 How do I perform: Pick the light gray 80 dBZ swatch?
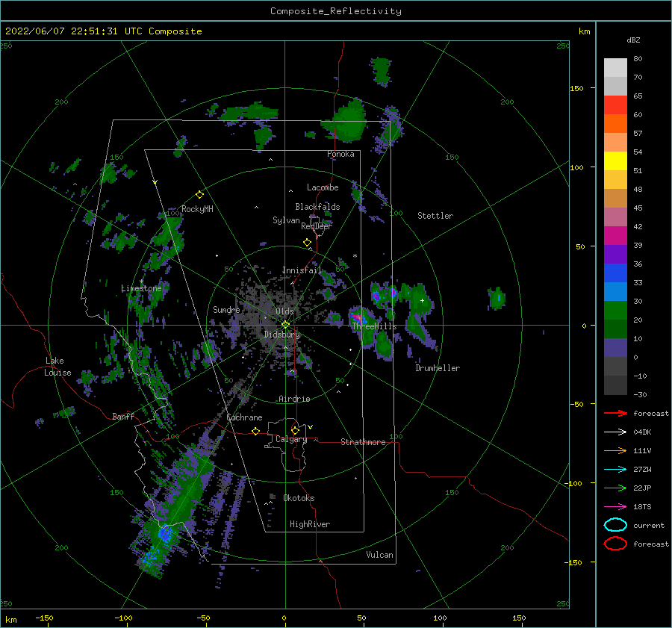pyautogui.click(x=615, y=68)
